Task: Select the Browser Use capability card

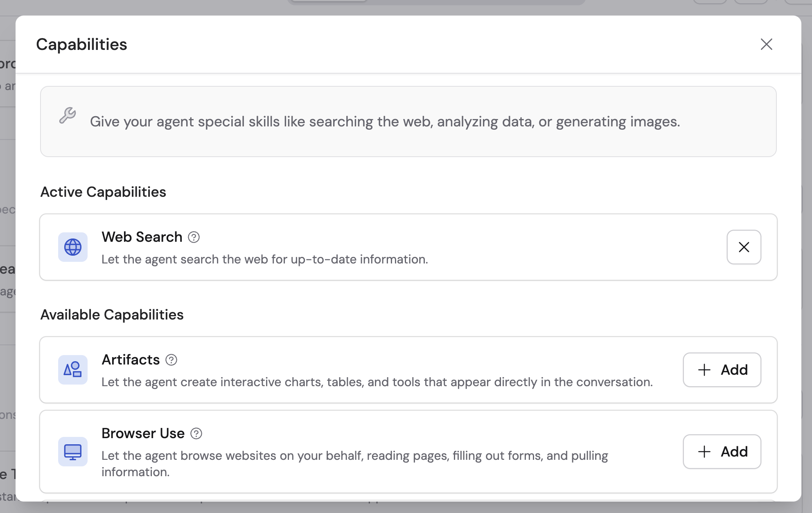Action: 368,452
